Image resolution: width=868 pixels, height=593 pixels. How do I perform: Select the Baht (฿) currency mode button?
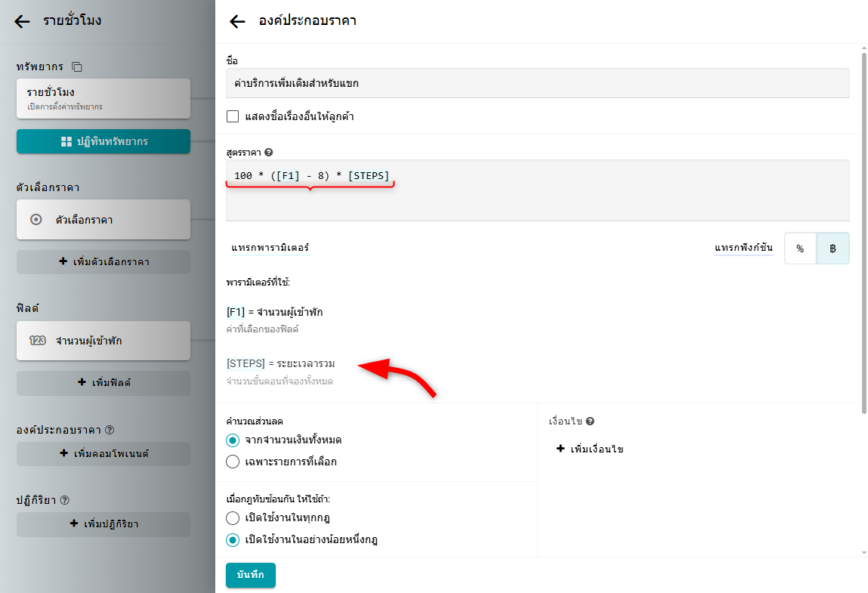click(832, 248)
